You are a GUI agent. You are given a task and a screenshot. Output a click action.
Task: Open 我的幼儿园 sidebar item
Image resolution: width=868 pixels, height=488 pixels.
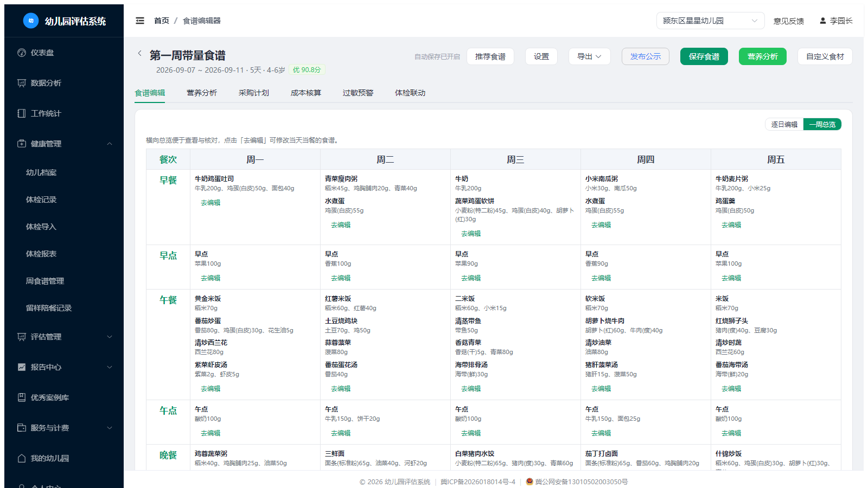(x=64, y=458)
